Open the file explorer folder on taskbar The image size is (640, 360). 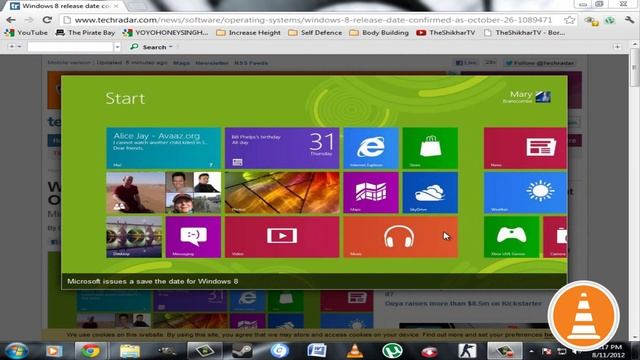pos(130,351)
